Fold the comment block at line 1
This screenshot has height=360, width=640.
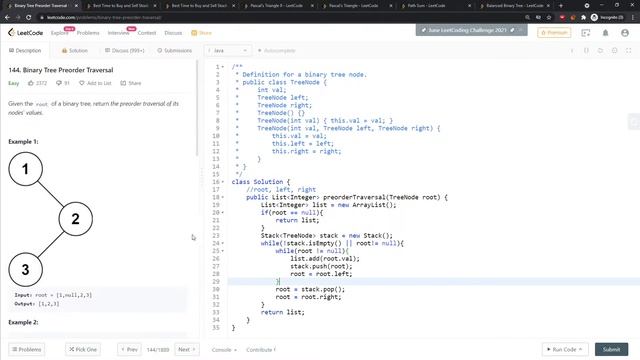223,67
